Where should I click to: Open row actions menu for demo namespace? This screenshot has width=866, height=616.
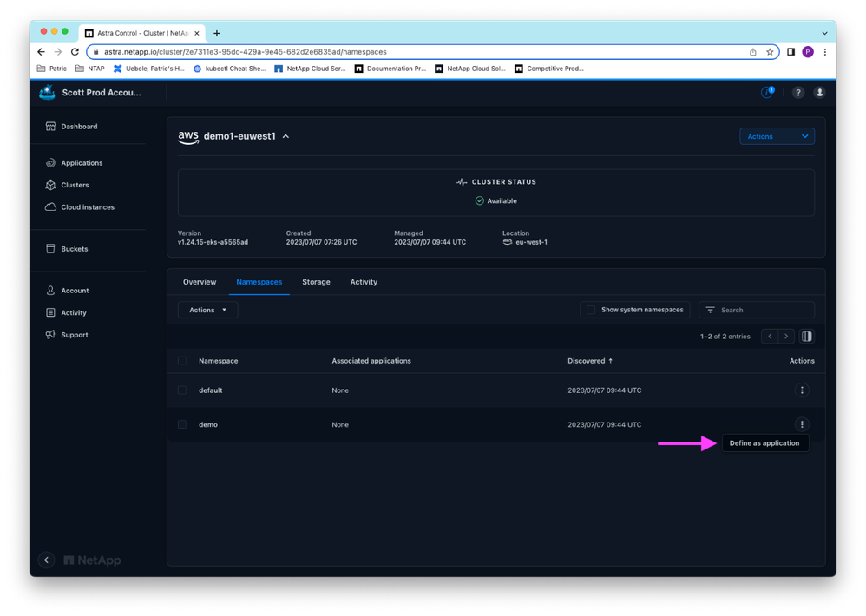coord(802,424)
